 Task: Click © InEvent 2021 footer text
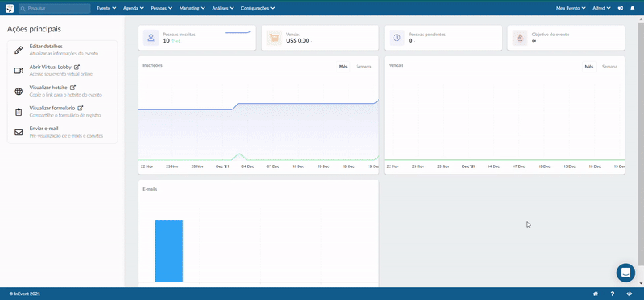pyautogui.click(x=25, y=294)
